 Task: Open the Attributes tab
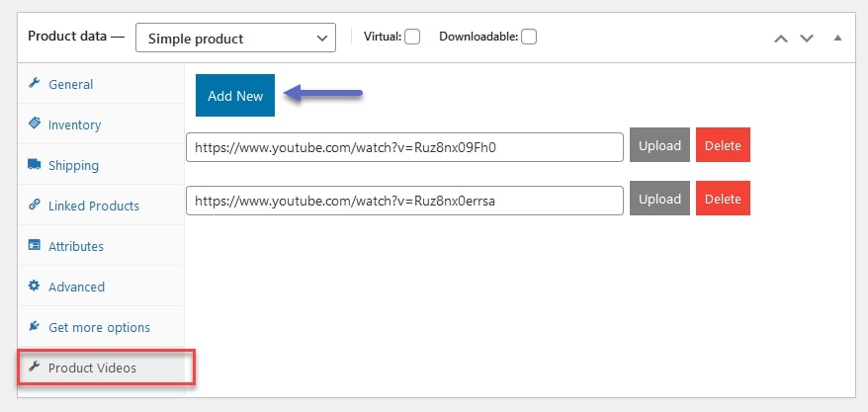[x=101, y=246]
